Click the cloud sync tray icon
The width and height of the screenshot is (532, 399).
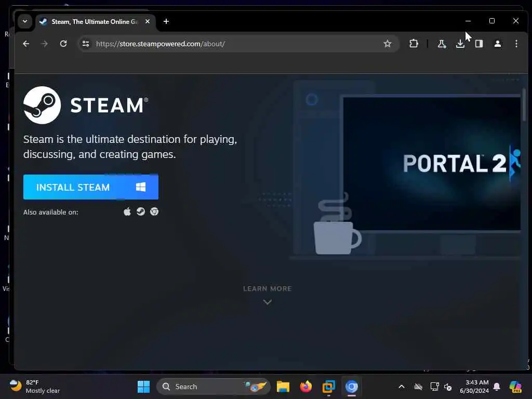418,387
